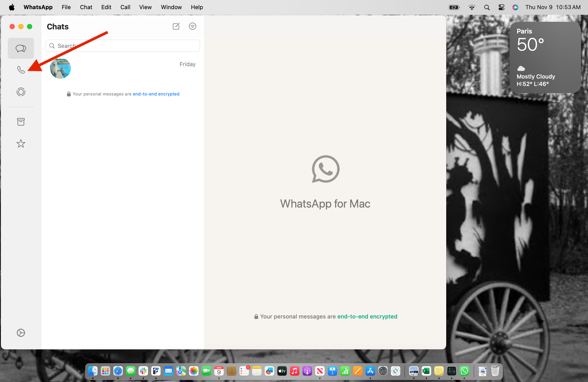This screenshot has width=588, height=382.
Task: Compose a new chat
Action: 176,26
